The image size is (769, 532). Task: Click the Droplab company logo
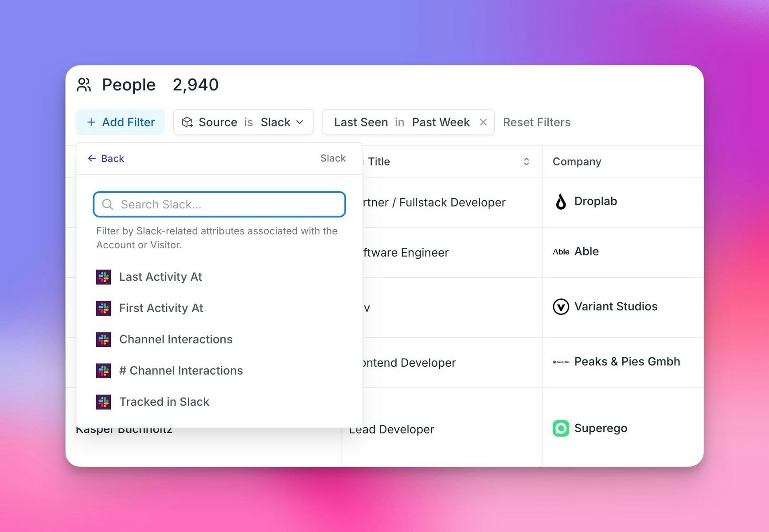tap(561, 202)
